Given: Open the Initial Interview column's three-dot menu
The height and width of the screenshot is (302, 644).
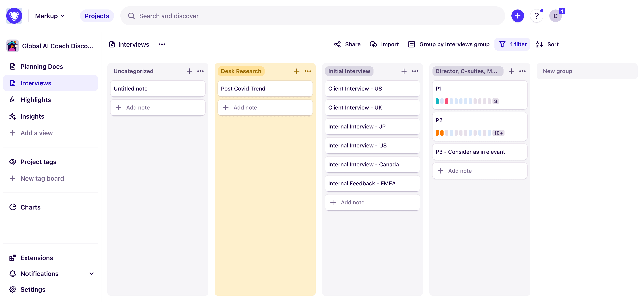Looking at the screenshot, I should pos(415,71).
